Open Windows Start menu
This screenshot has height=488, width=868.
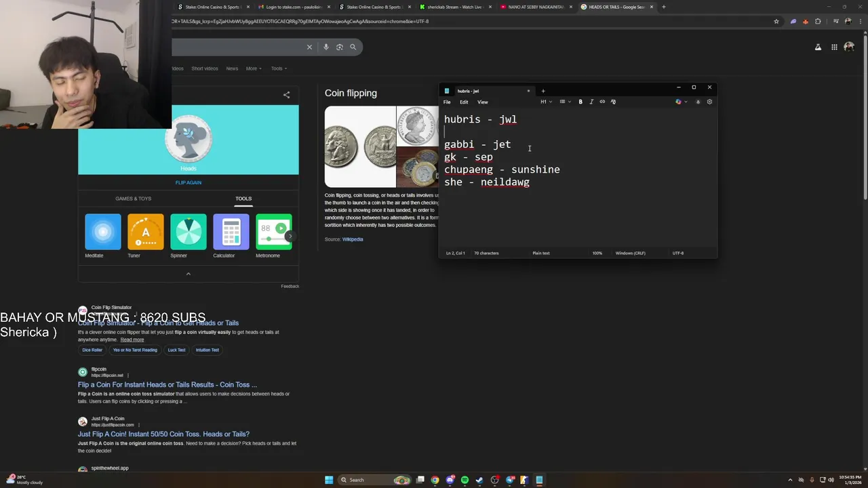[x=329, y=480]
